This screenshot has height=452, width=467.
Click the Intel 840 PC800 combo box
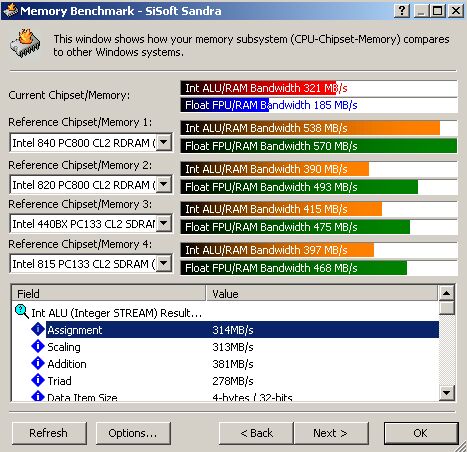pos(91,143)
